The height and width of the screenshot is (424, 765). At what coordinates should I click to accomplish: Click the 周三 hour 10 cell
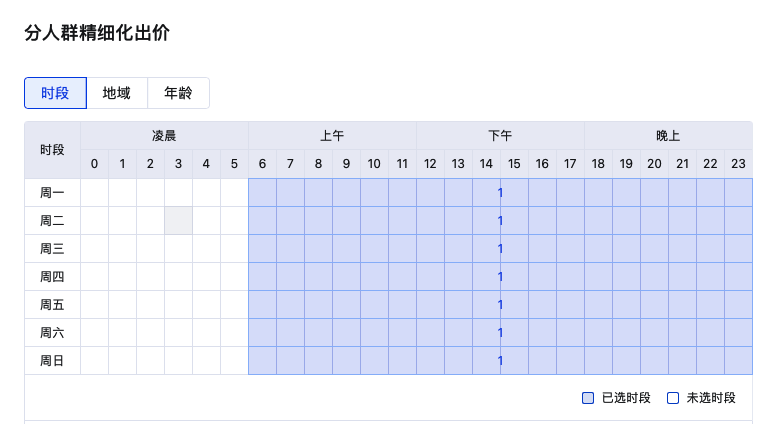point(374,249)
